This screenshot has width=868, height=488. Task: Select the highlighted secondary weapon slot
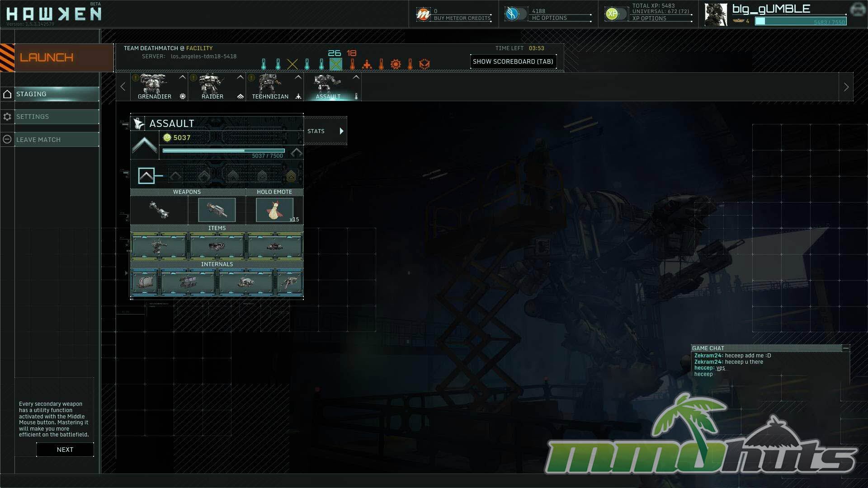coord(217,210)
